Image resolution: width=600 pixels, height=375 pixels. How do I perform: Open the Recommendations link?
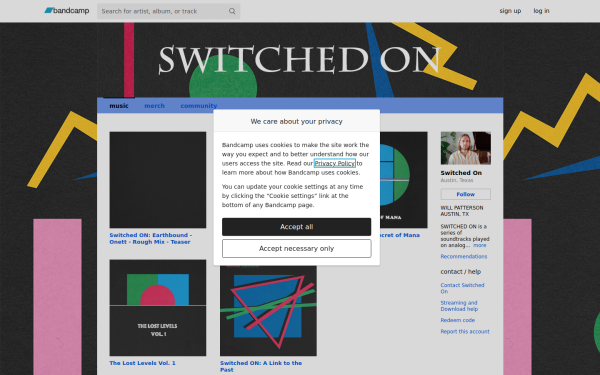pos(464,256)
